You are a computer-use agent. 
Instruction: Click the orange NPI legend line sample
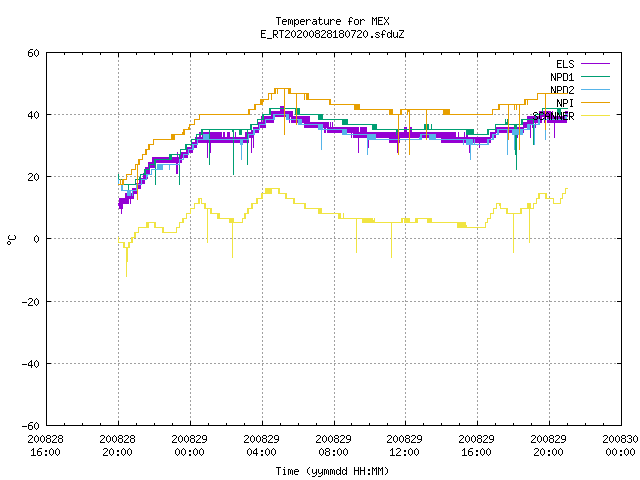595,102
